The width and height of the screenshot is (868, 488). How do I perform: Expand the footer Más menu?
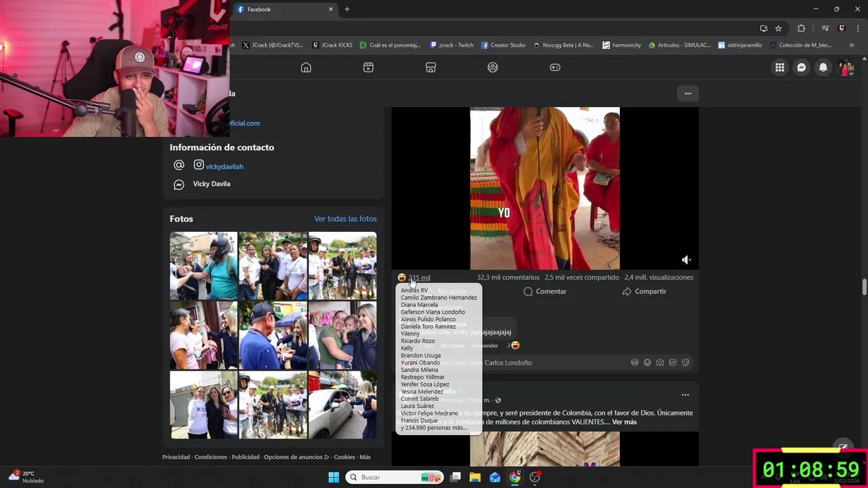[365, 457]
